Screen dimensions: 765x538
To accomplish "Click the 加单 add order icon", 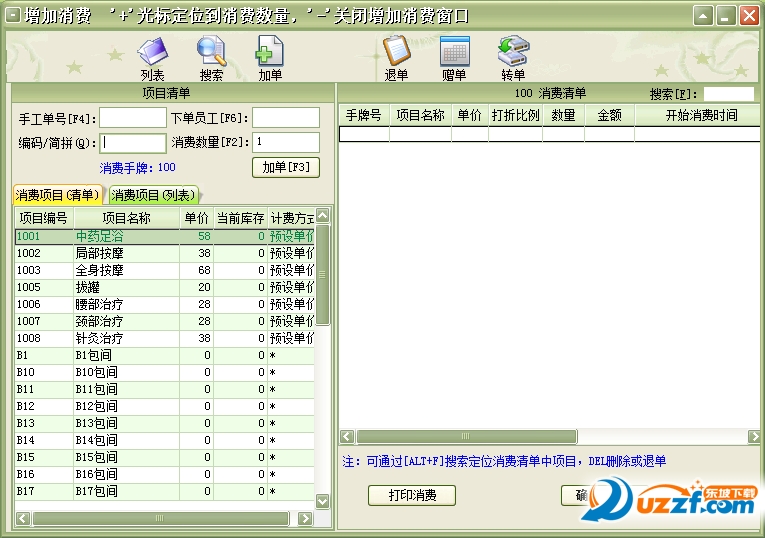I will (x=270, y=58).
